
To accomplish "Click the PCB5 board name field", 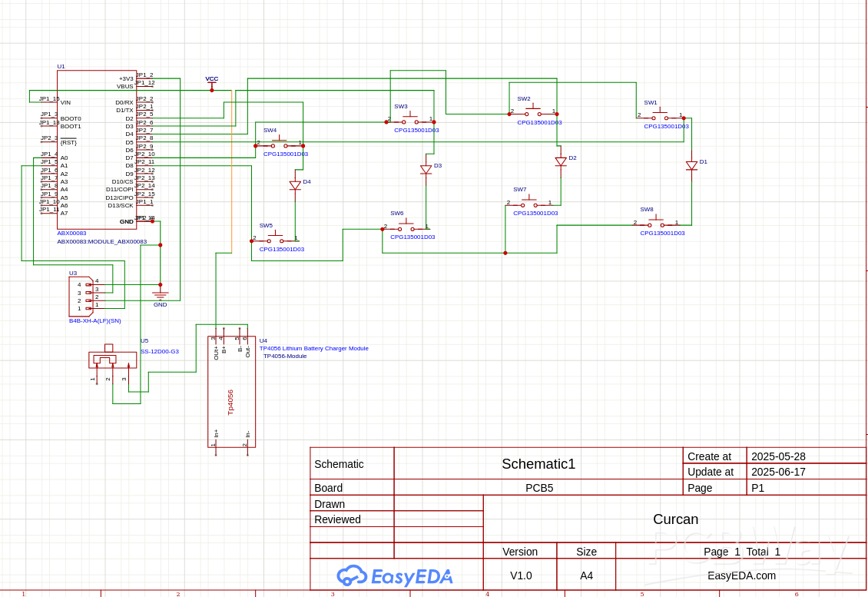I will pos(538,488).
